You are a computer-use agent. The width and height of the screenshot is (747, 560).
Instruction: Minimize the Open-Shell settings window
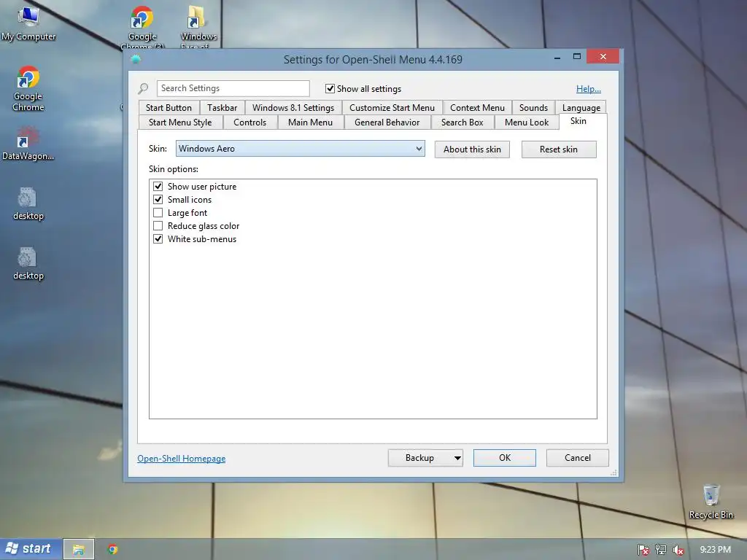[557, 57]
